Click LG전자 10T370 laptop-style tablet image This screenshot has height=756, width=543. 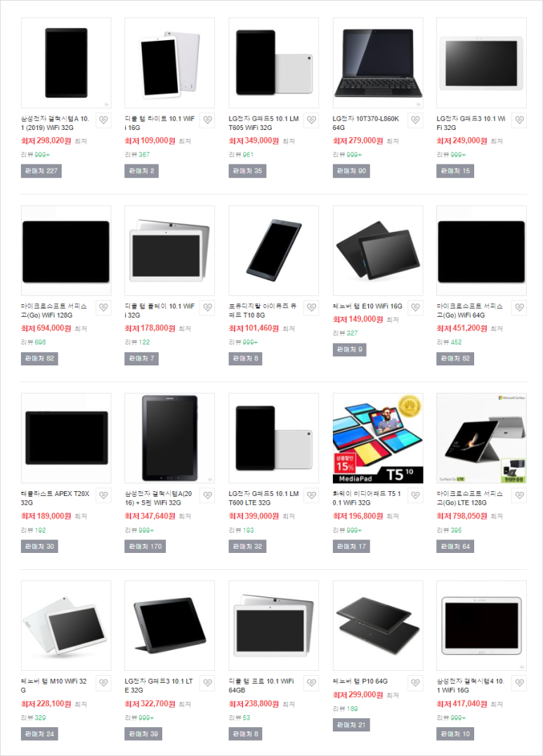(378, 63)
